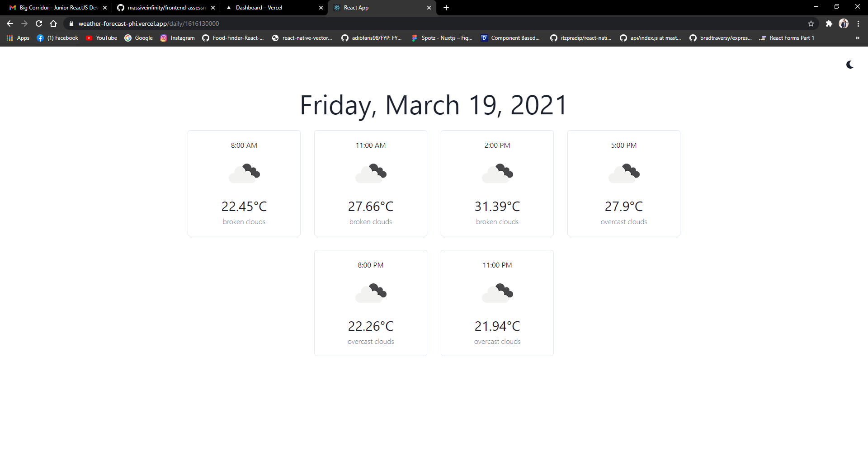Select the 2:00 PM weather card
868x470 pixels.
(497, 183)
